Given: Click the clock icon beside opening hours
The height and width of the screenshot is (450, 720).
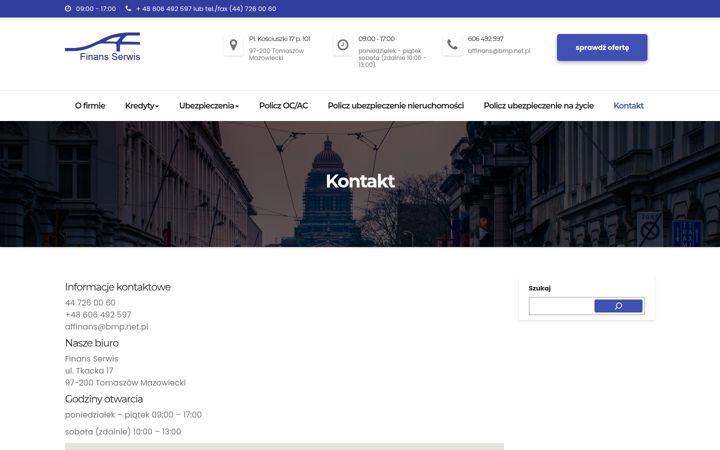Looking at the screenshot, I should 343,45.
